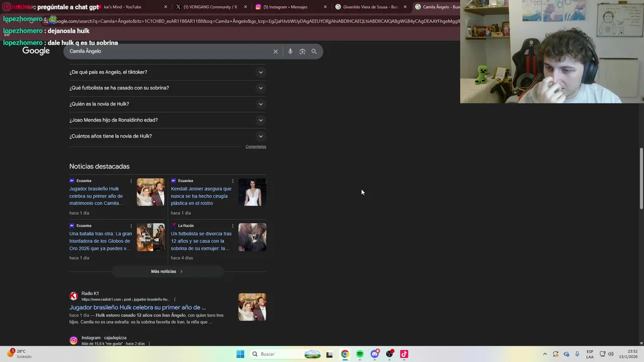
Task: Expand question about Angelo the tiktoker's country
Action: (x=168, y=72)
